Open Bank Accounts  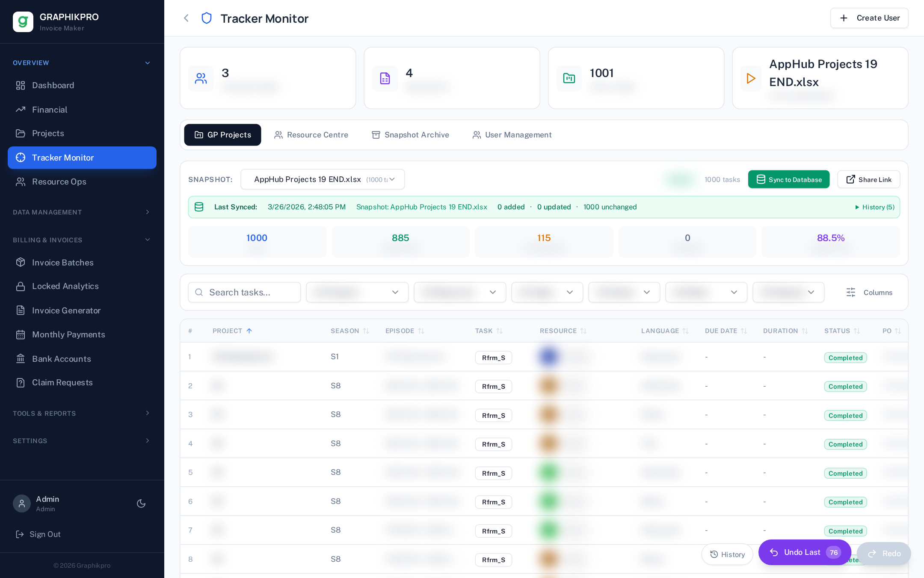pyautogui.click(x=82, y=359)
